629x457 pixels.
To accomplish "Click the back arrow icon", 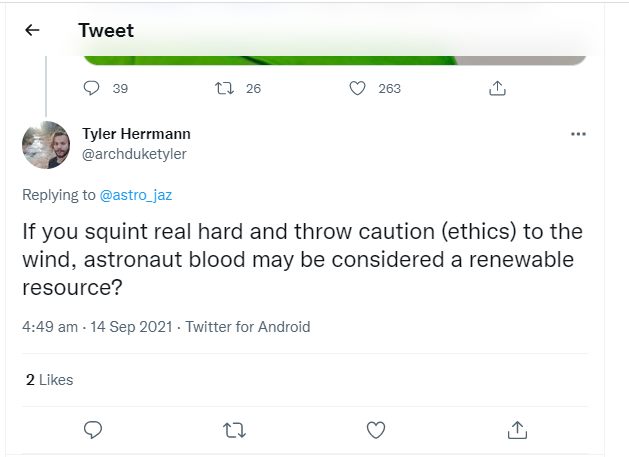I will [32, 30].
